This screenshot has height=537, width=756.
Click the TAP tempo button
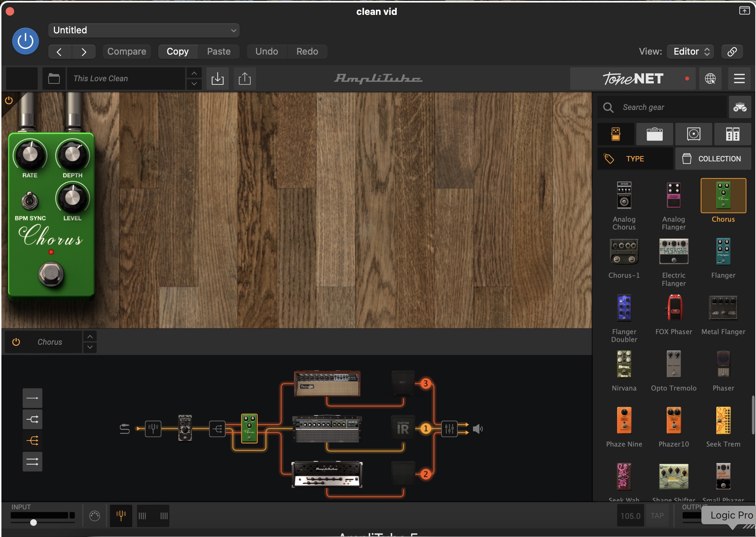click(657, 516)
